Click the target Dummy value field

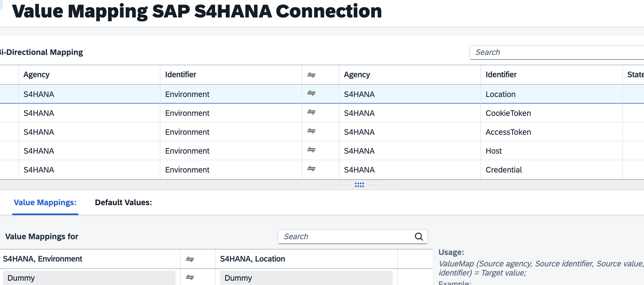(306, 278)
